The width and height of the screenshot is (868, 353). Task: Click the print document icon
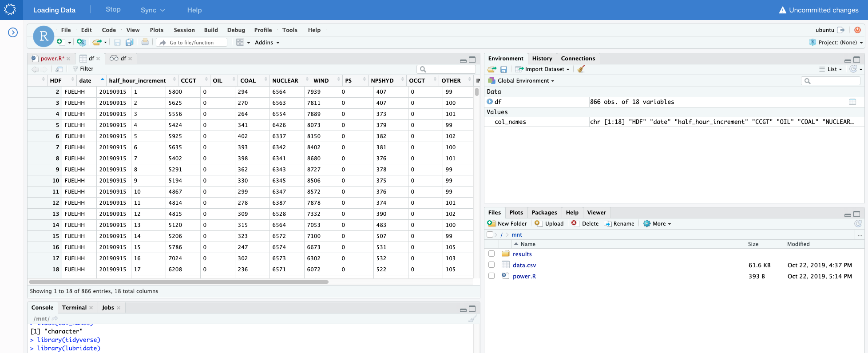click(145, 42)
